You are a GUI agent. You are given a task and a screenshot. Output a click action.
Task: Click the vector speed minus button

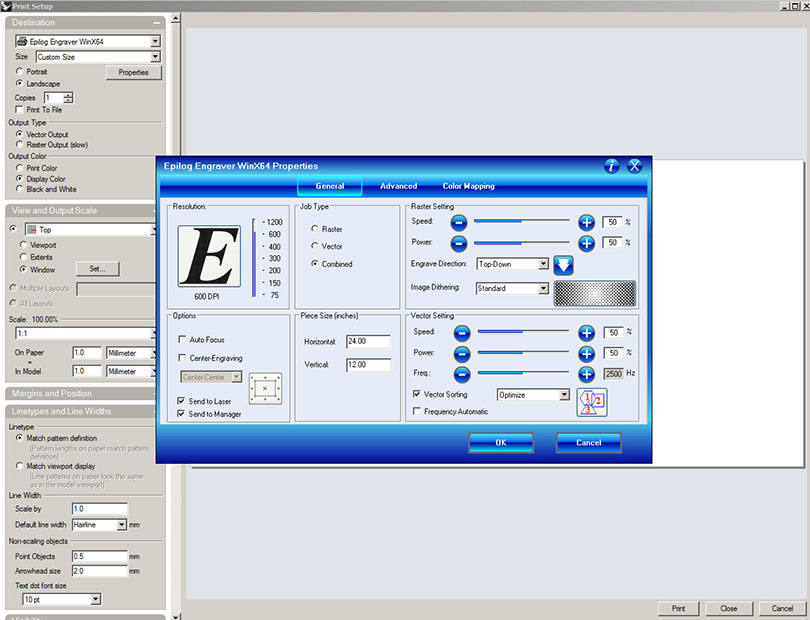point(462,333)
